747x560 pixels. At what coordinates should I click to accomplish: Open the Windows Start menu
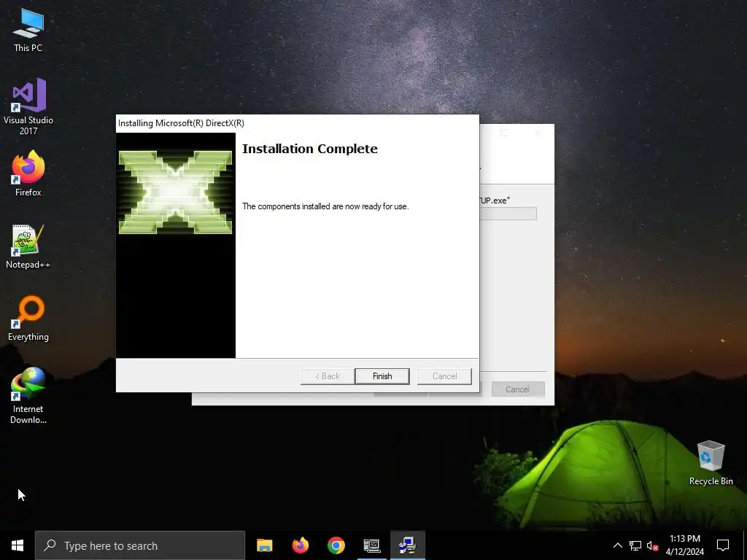18,545
